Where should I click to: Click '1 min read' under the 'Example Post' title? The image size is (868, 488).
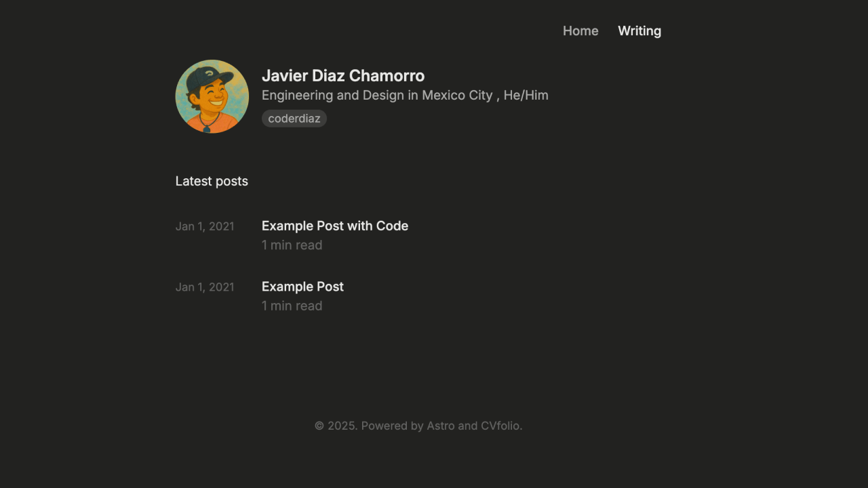click(292, 306)
